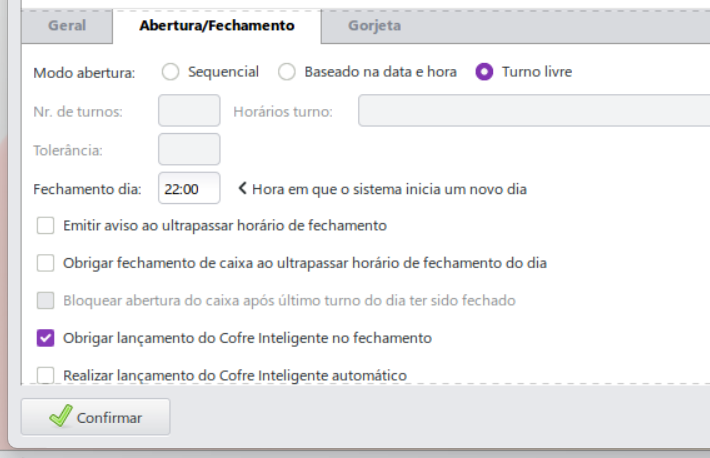The width and height of the screenshot is (710, 458).
Task: Check Obrigar fechamento de caixa option
Action: click(45, 263)
